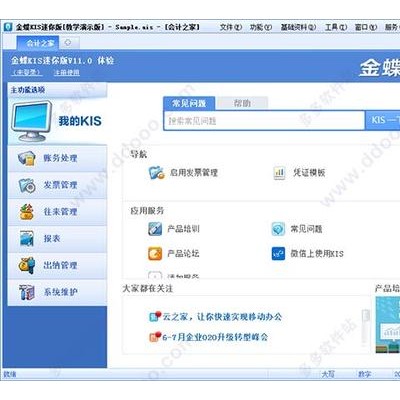Open 账务处理 module icon in sidebar
Viewport: 400px width, 400px height.
click(27, 158)
